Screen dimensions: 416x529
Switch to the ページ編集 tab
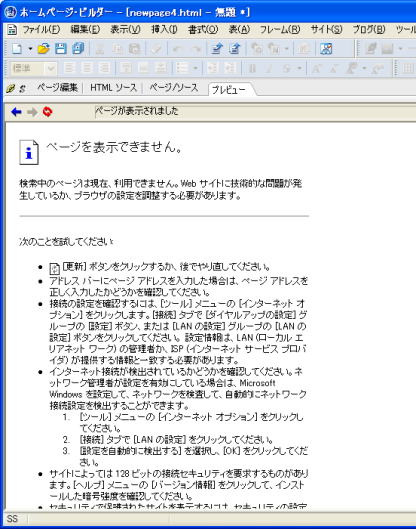point(57,88)
